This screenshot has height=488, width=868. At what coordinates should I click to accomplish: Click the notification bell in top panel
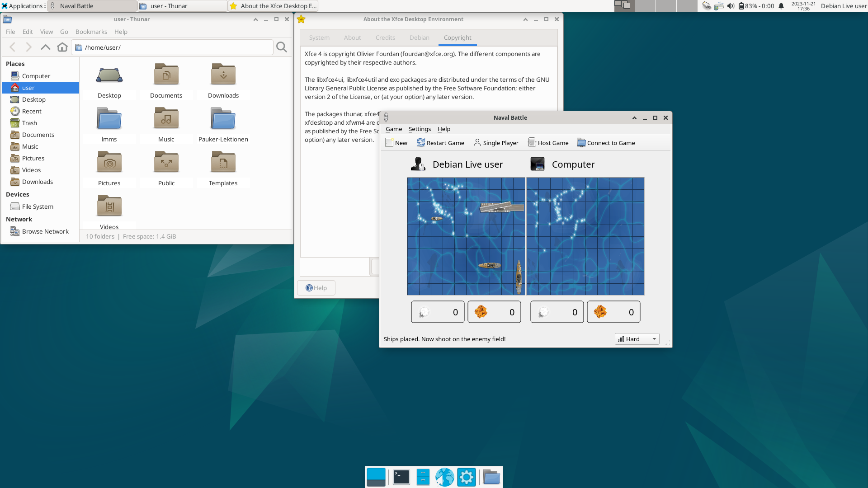(781, 6)
